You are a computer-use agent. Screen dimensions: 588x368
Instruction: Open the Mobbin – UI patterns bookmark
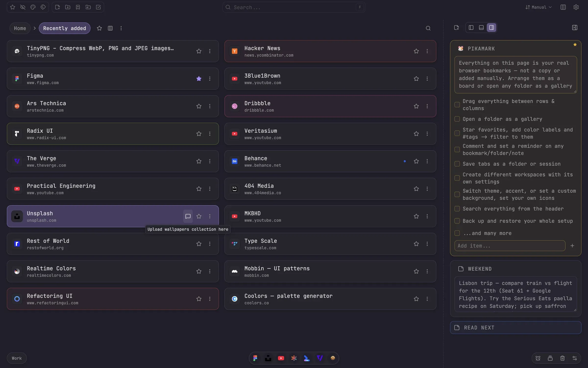pos(330,271)
